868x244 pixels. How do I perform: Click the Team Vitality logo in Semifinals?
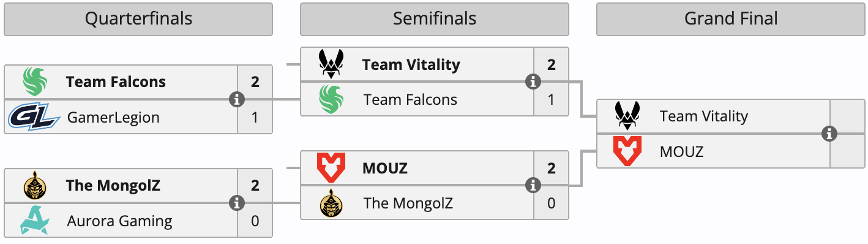point(331,64)
